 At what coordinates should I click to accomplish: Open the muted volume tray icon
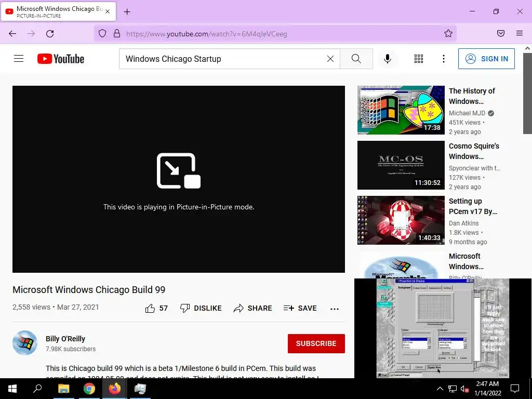464,389
